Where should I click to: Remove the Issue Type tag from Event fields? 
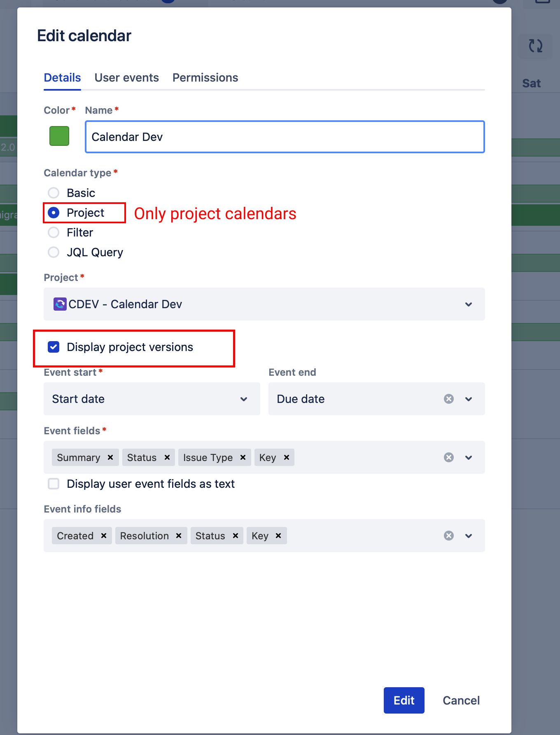click(243, 457)
